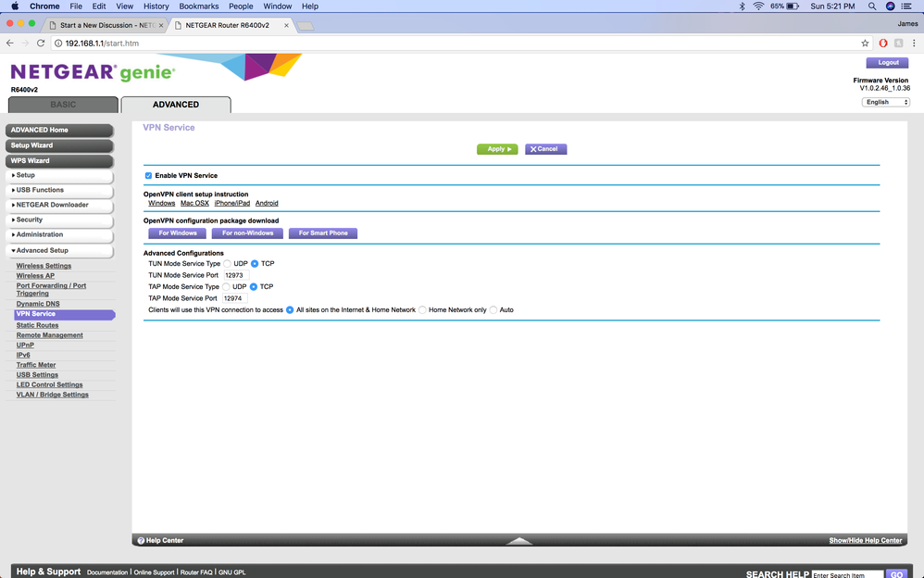Click the address bar URL

102,43
